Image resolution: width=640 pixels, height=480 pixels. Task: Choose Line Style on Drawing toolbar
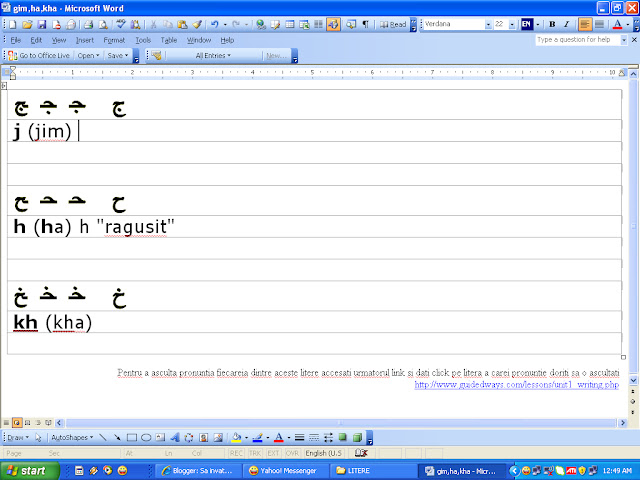[x=299, y=438]
